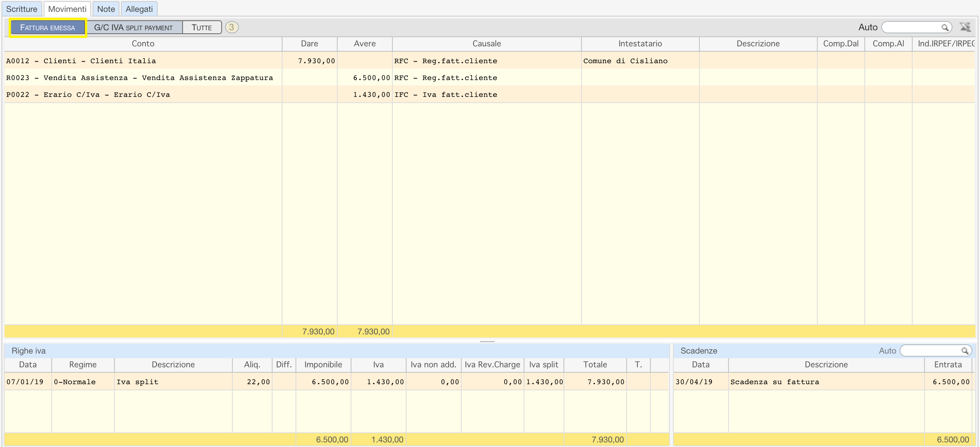Click the IVA row total 7.930,00

coord(606,382)
